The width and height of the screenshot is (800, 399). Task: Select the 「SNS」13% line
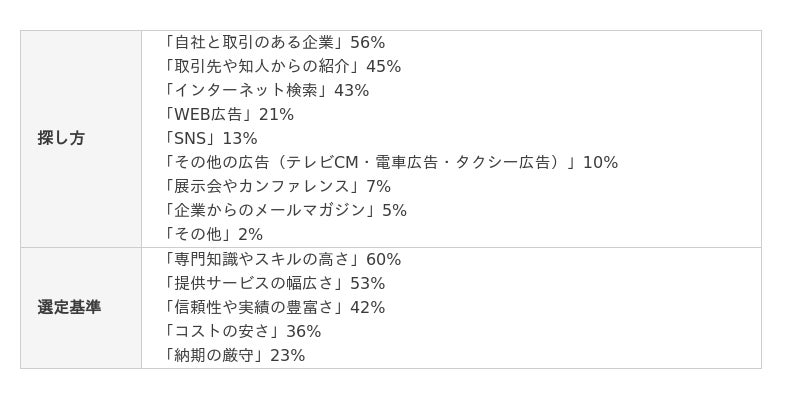coord(210,139)
